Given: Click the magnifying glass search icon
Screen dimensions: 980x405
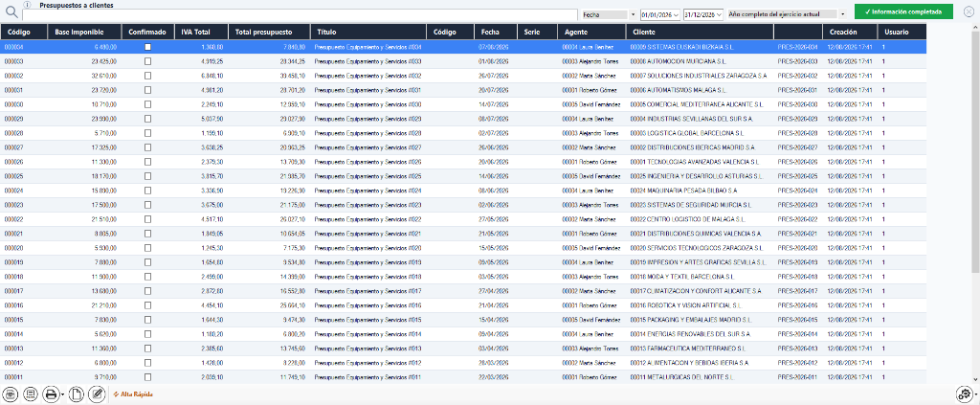Looking at the screenshot, I should 11,11.
